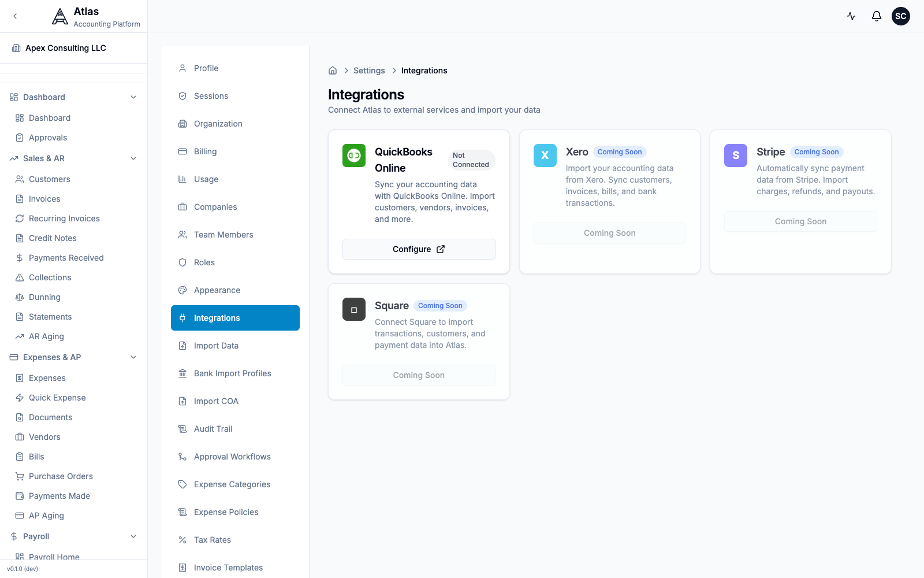Select the Integrations settings item
This screenshot has width=924, height=578.
(x=235, y=318)
